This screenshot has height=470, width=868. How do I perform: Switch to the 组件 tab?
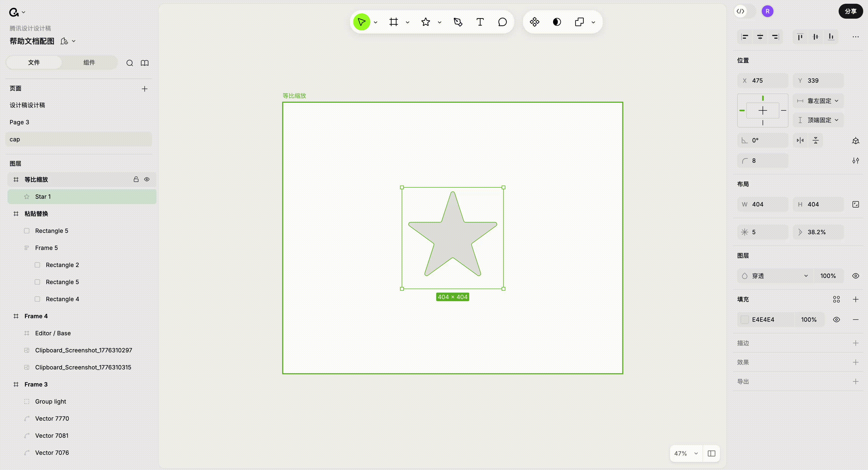(89, 63)
